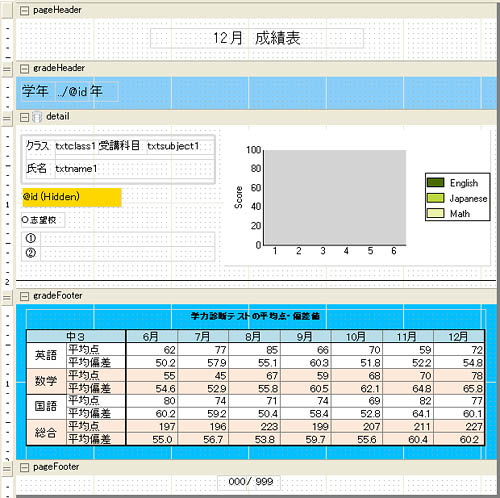Click the pageHeader section bar label
500x498 pixels.
pyautogui.click(x=57, y=10)
